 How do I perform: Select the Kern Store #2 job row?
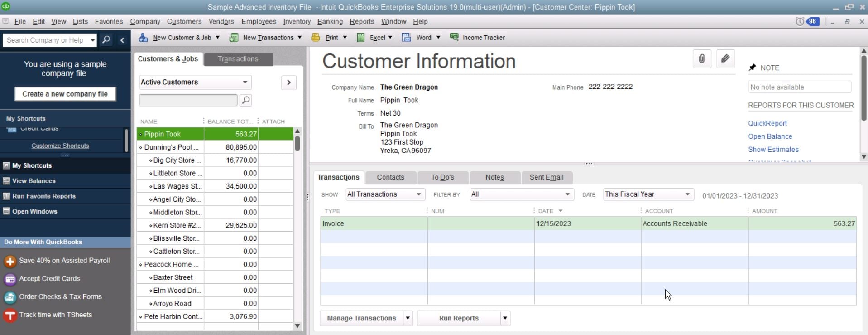click(x=215, y=225)
